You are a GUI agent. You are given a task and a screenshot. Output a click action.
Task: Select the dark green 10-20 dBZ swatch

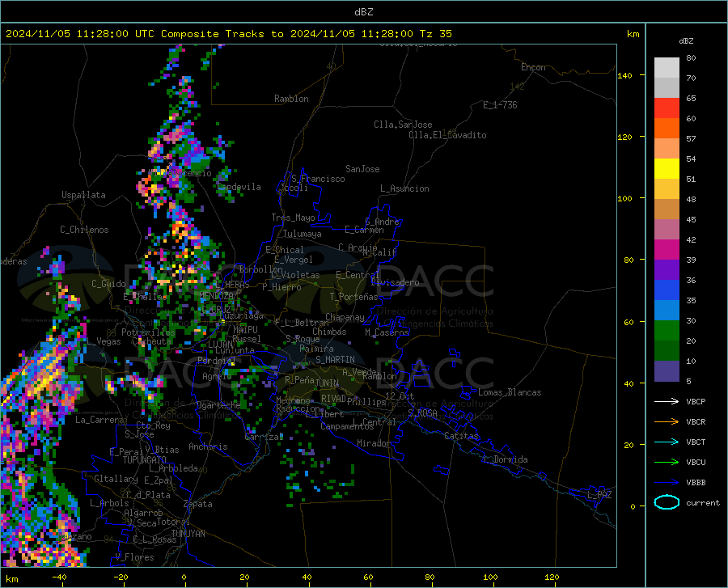(667, 351)
